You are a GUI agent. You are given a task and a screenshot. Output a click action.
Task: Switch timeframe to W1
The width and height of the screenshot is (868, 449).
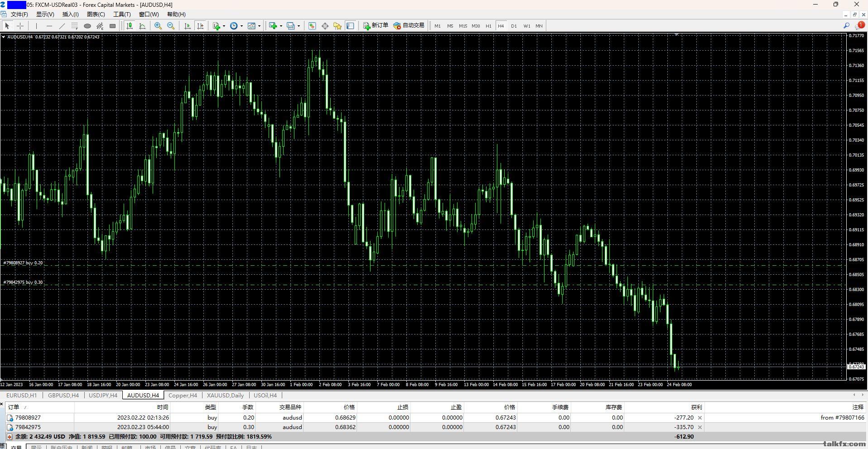[x=526, y=26]
